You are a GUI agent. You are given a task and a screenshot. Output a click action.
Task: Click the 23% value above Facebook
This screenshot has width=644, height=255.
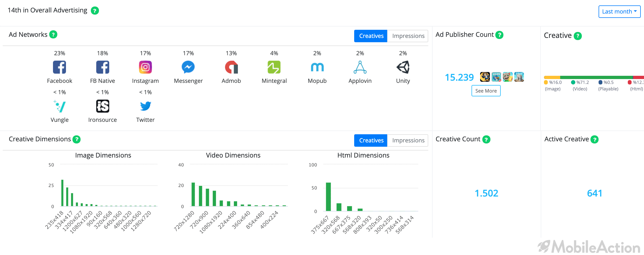click(x=59, y=53)
